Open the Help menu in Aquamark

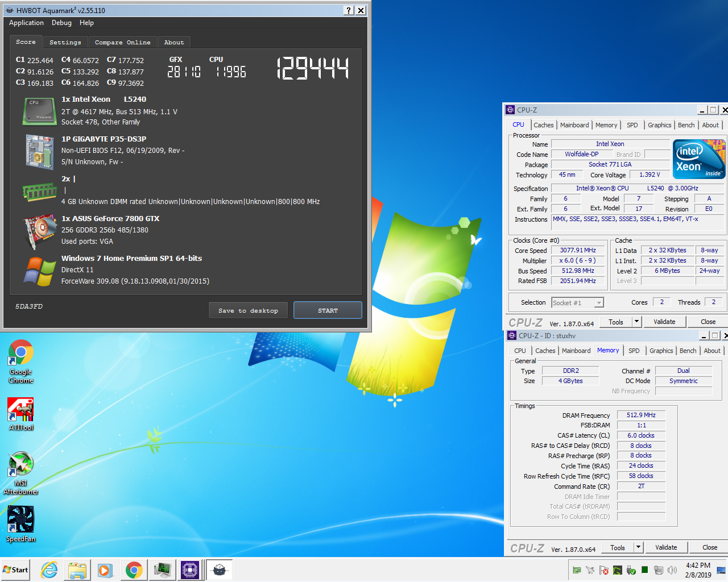pos(86,23)
